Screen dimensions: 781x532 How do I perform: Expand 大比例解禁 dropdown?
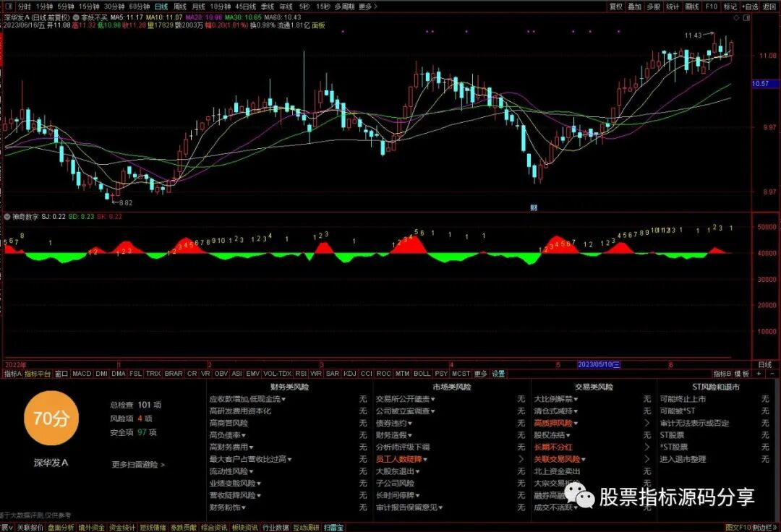[576, 399]
